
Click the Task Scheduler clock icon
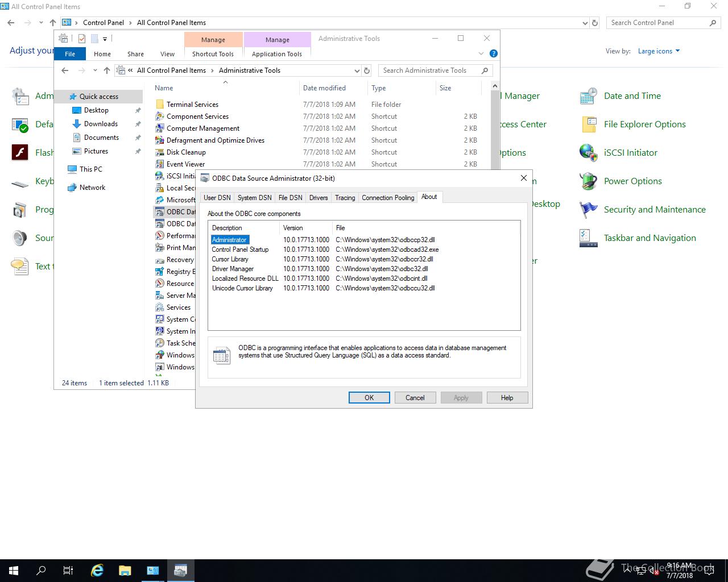click(x=160, y=343)
